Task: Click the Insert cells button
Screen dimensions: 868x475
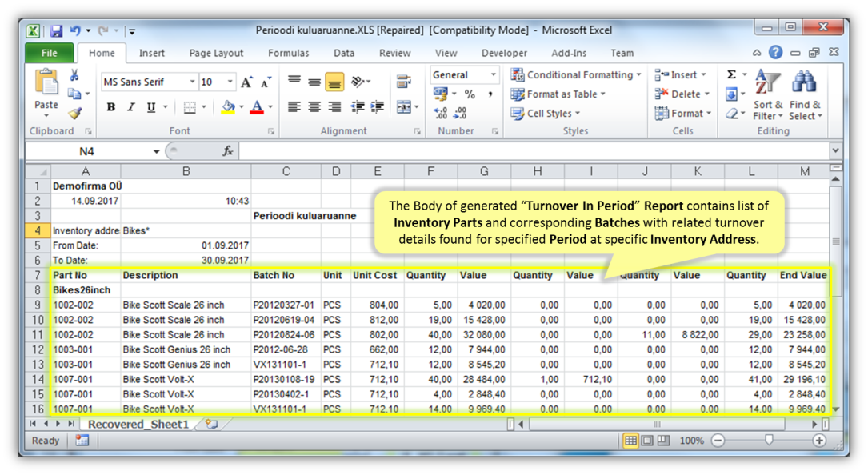Action: [x=680, y=74]
